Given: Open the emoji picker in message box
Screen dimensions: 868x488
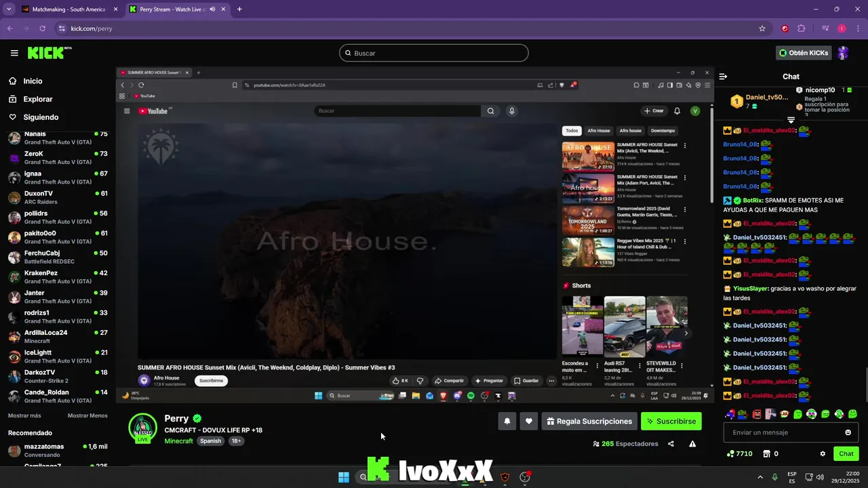Looking at the screenshot, I should pos(848,432).
